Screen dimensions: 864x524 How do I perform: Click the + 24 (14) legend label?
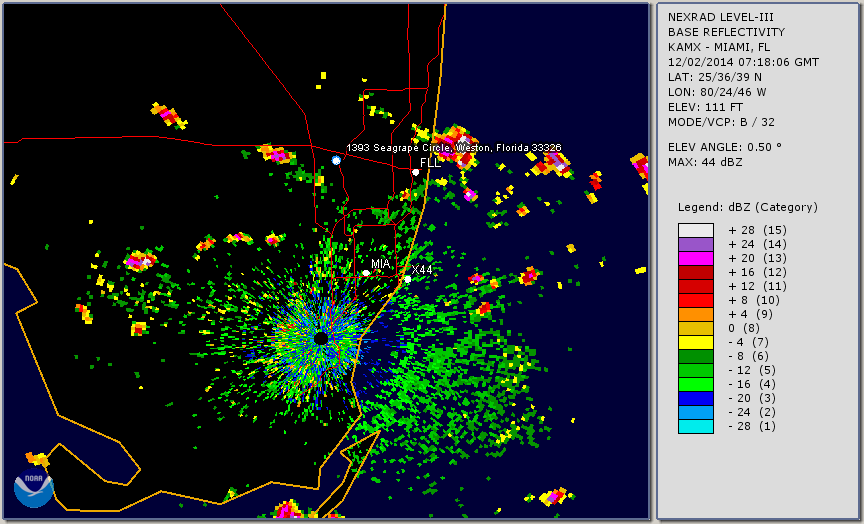[x=757, y=244]
